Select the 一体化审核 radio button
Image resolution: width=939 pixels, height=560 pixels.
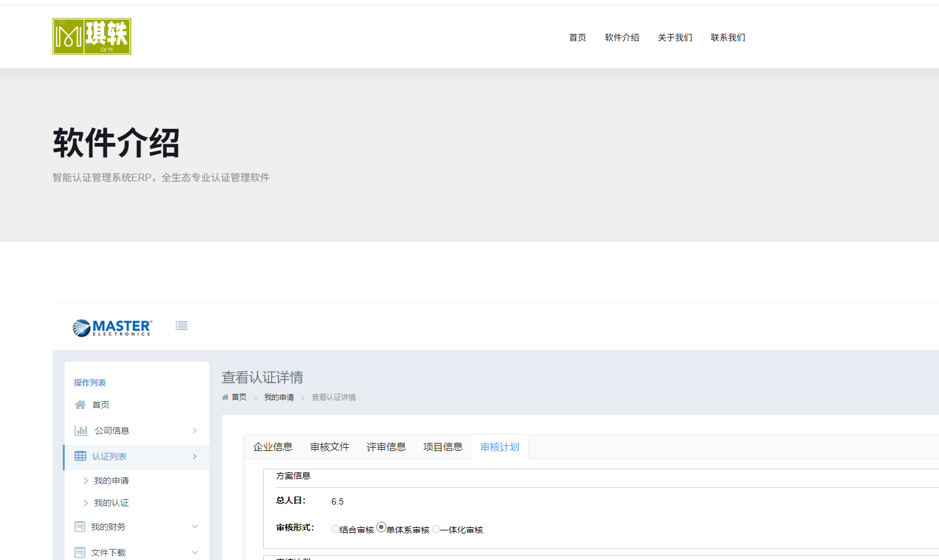(436, 529)
